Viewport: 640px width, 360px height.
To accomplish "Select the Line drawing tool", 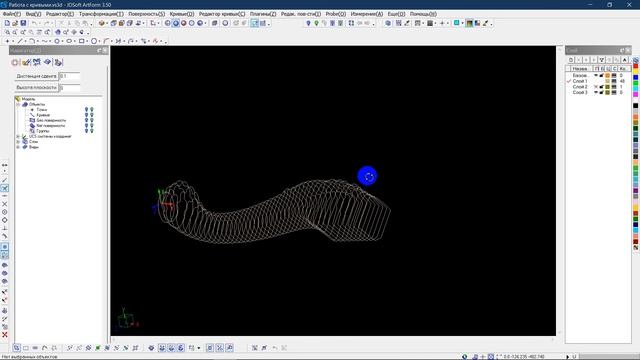I will pyautogui.click(x=20, y=41).
